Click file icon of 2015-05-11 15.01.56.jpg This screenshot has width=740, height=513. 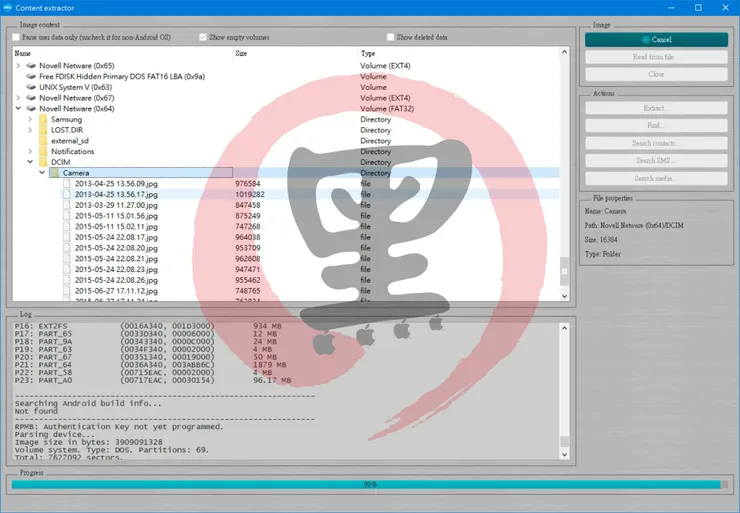[x=67, y=216]
